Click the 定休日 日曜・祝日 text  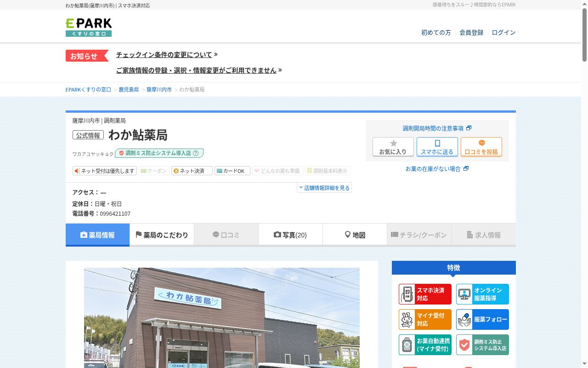click(97, 204)
